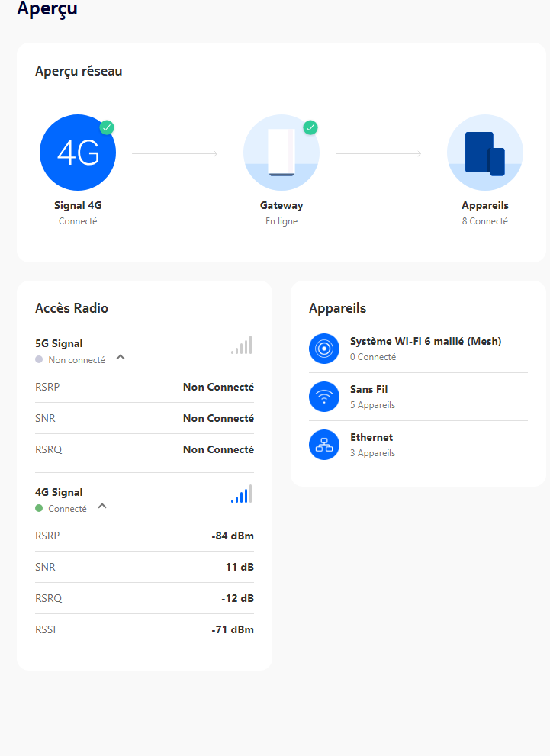The height and width of the screenshot is (756, 550).
Task: Click the 4G RSRP value -84 dBm
Action: [233, 536]
